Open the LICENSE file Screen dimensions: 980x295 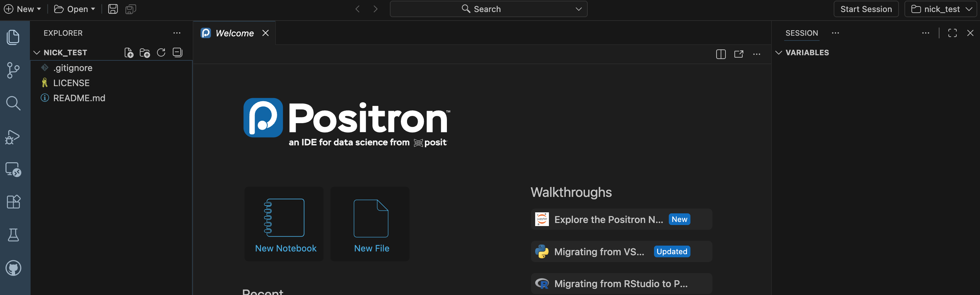pos(111,83)
